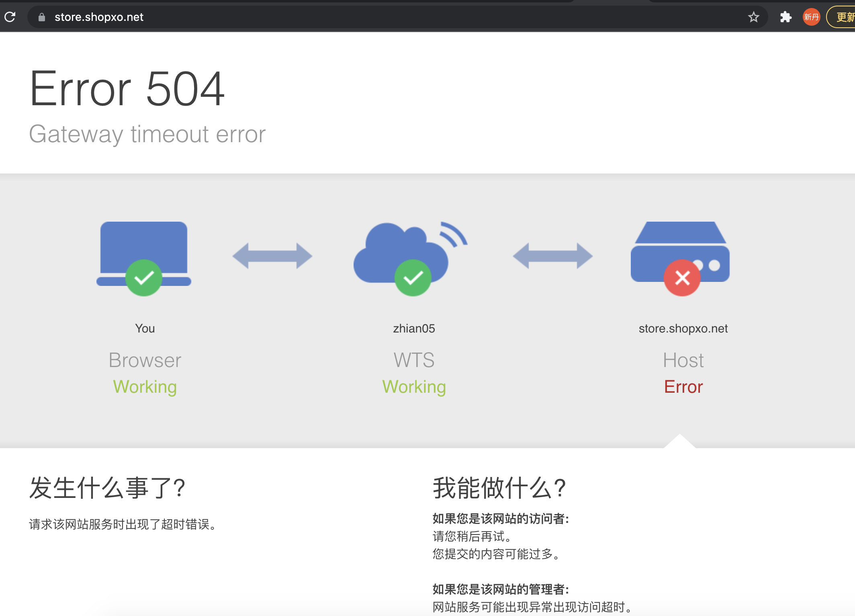Reload the page with the refresh icon

(10, 17)
